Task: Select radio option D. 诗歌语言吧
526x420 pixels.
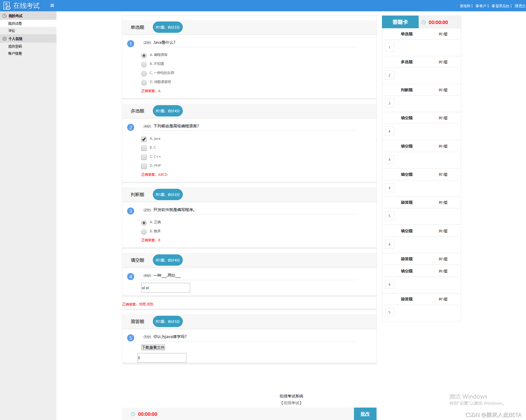Action: pyautogui.click(x=144, y=83)
